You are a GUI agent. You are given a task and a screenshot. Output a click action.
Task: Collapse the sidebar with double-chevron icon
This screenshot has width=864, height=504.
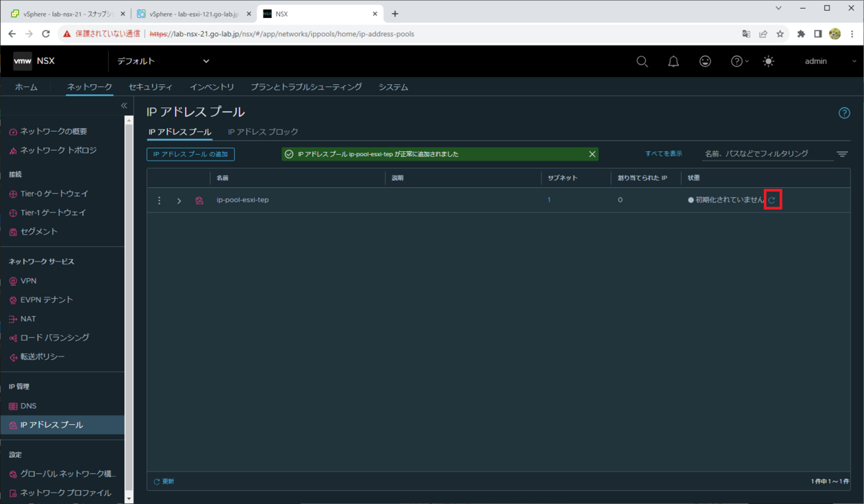point(124,106)
